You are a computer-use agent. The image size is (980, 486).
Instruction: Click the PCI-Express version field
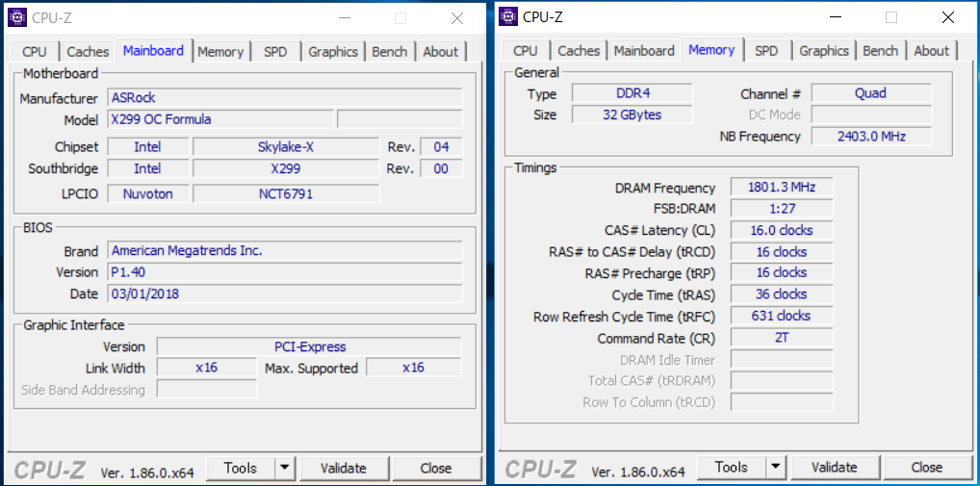pyautogui.click(x=309, y=346)
